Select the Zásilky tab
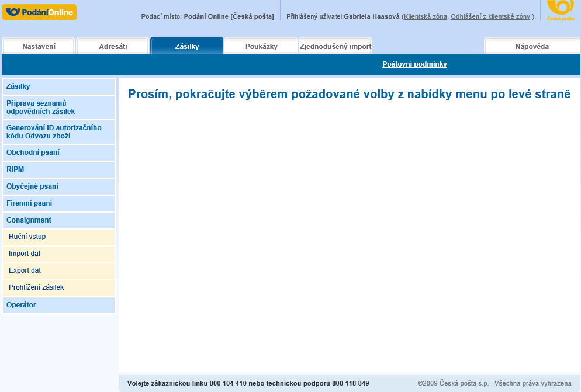Viewport: 581px width, 392px height. [x=187, y=46]
